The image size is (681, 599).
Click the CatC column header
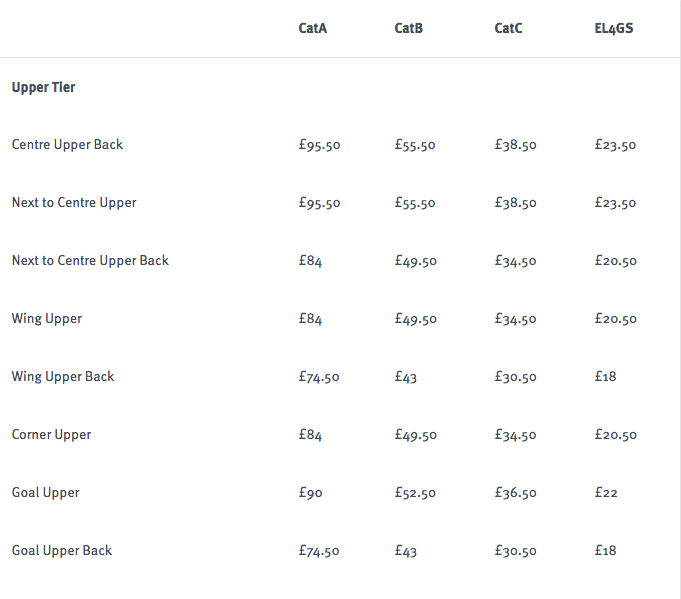coord(508,28)
